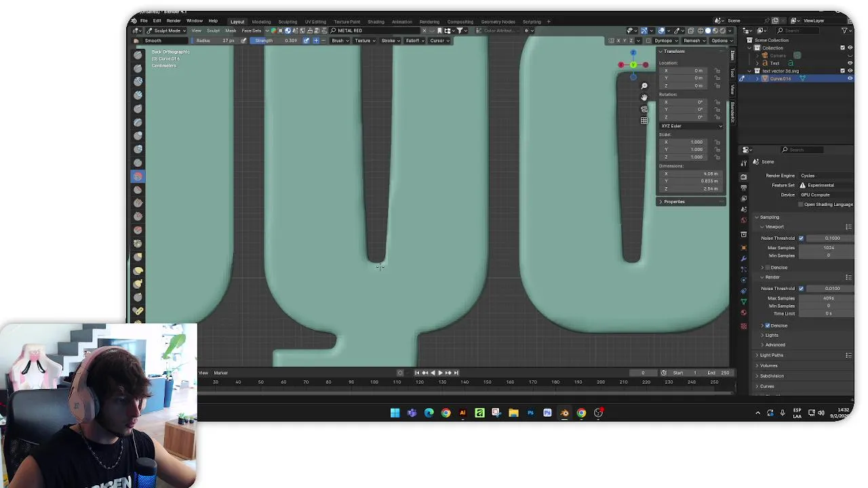The image size is (868, 488).
Task: Expand Volumes panel
Action: [769, 366]
